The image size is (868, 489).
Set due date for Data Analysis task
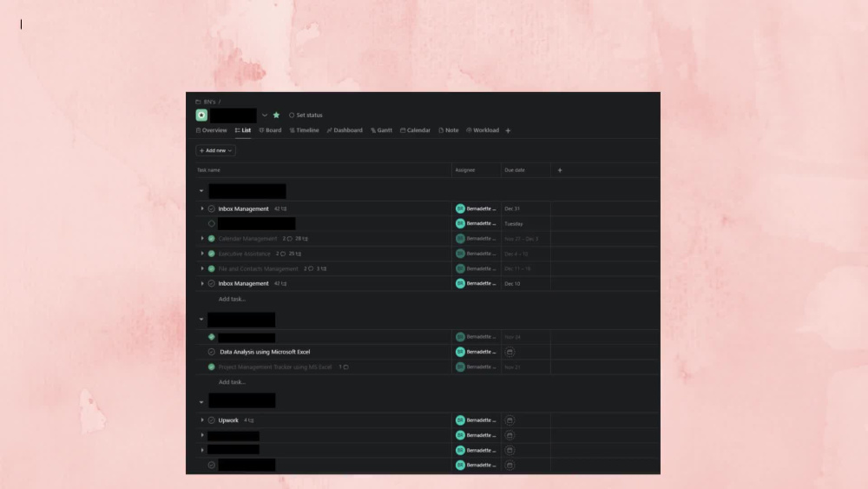click(x=510, y=352)
